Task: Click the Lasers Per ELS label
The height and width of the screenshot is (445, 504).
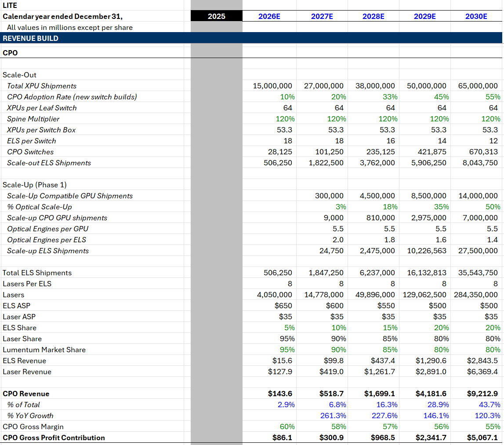Action: [27, 284]
